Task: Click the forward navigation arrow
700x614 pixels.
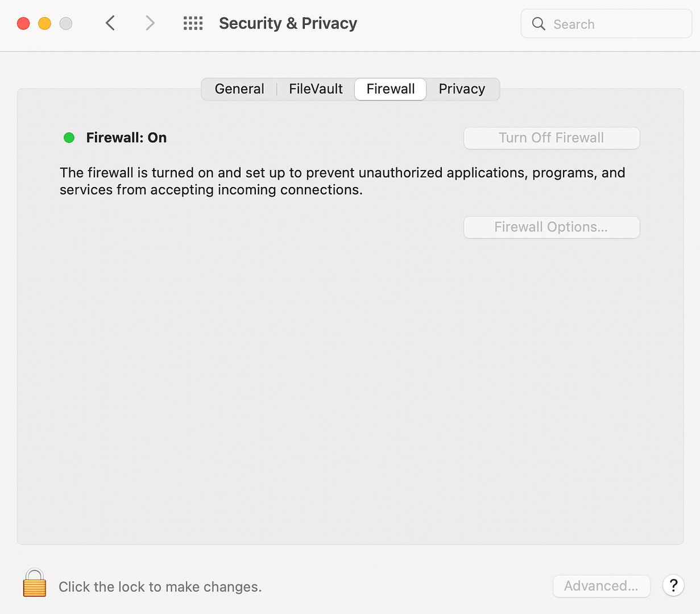Action: (149, 23)
